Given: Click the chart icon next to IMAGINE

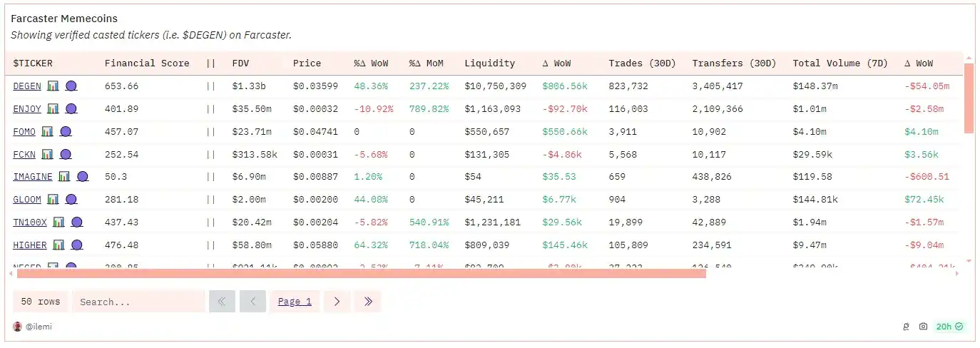Looking at the screenshot, I should click(x=64, y=177).
